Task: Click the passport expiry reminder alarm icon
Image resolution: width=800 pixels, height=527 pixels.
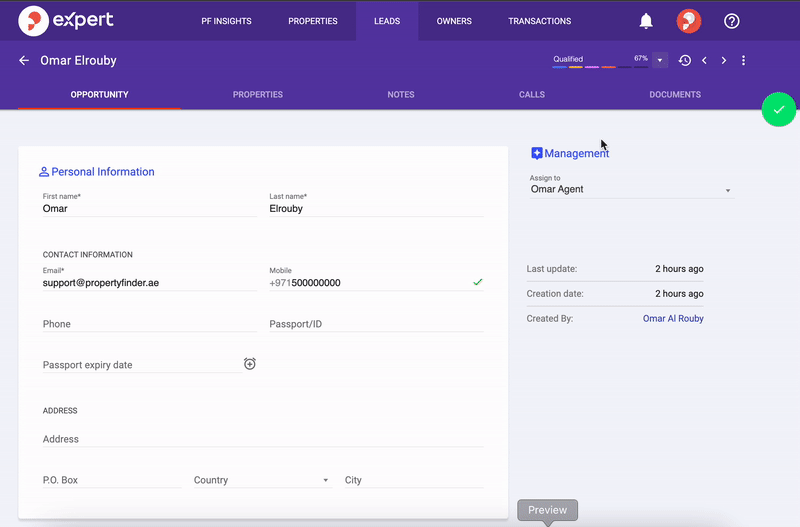Action: pyautogui.click(x=249, y=364)
